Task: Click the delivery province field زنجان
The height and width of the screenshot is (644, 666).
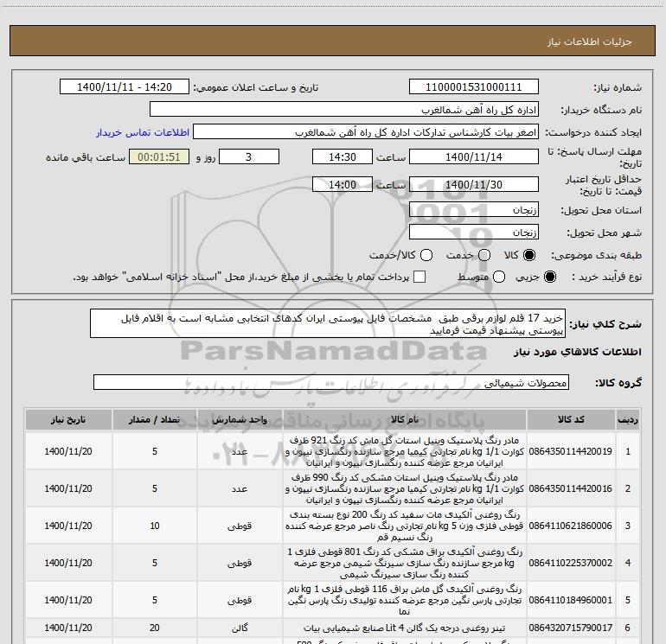Action: point(474,209)
